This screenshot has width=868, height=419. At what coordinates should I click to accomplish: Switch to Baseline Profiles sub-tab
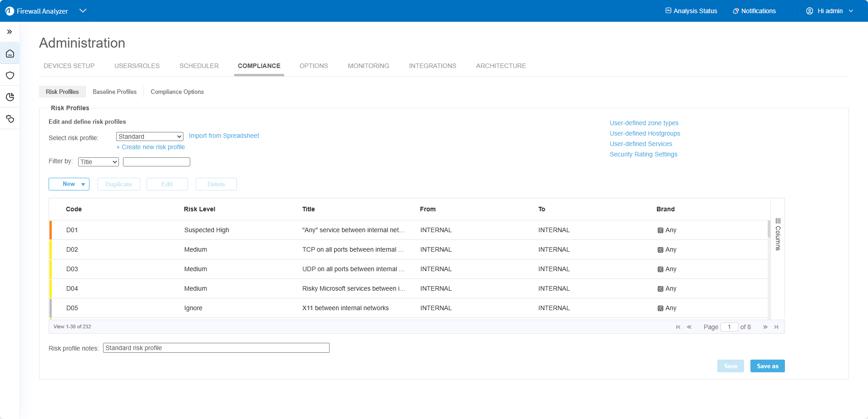(114, 92)
